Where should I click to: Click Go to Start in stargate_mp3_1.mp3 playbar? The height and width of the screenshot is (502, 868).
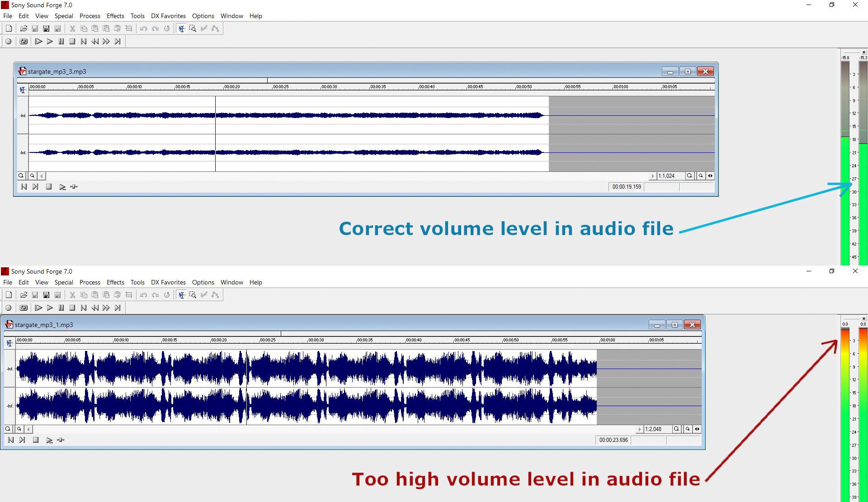(11, 440)
